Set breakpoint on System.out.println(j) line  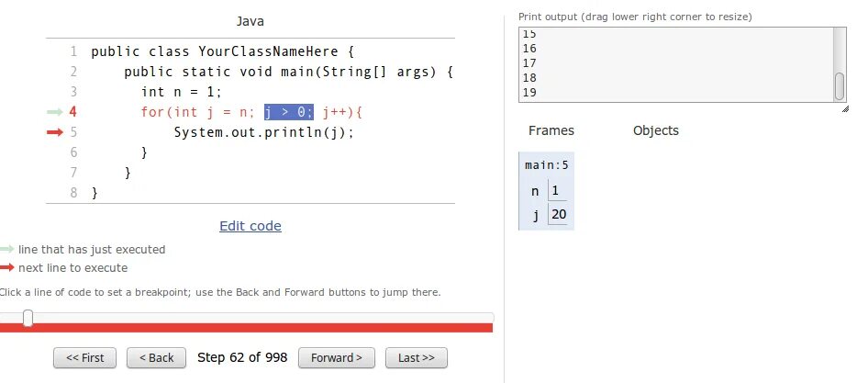[263, 132]
